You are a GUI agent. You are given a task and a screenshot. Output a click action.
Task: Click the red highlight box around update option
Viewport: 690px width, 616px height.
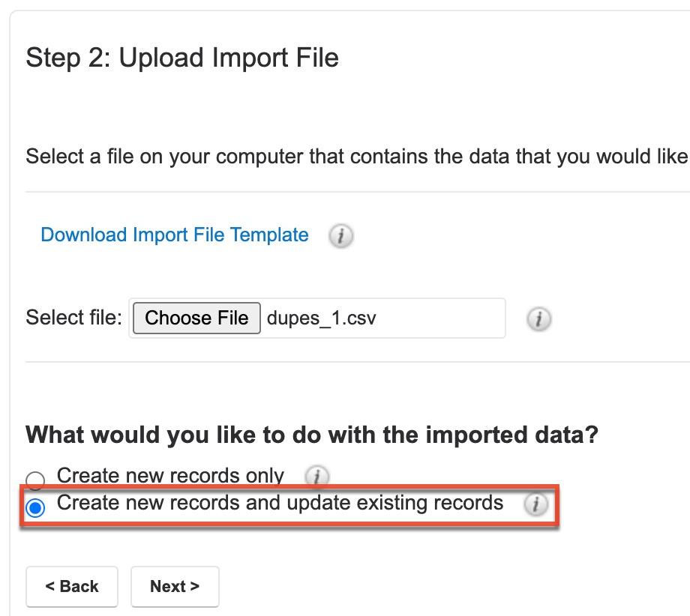point(289,504)
